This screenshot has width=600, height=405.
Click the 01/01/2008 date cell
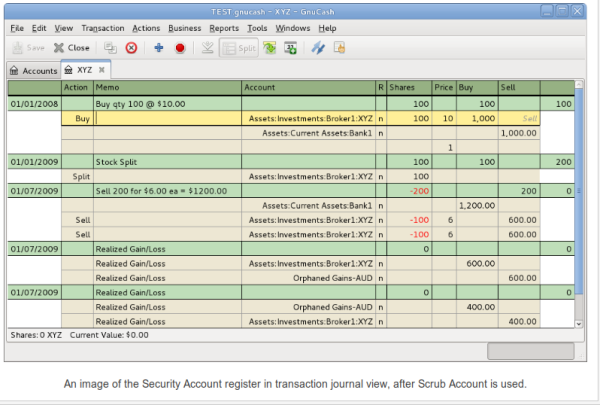point(34,104)
